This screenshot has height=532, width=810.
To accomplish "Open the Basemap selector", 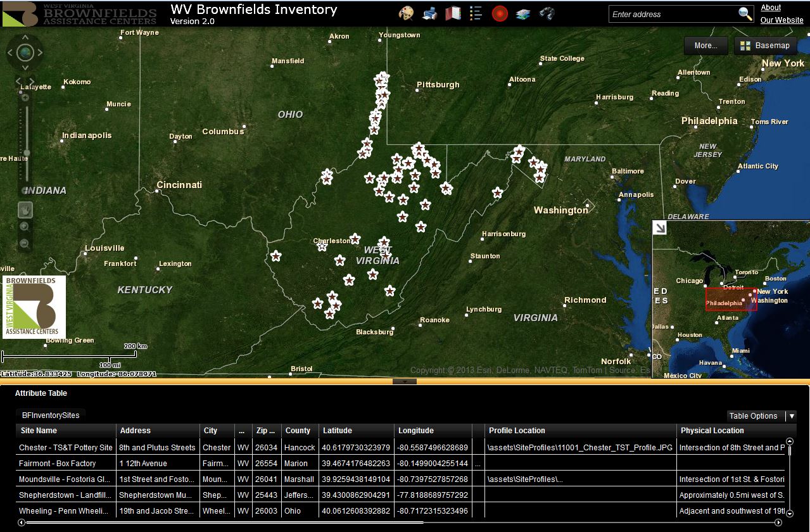I will (765, 46).
